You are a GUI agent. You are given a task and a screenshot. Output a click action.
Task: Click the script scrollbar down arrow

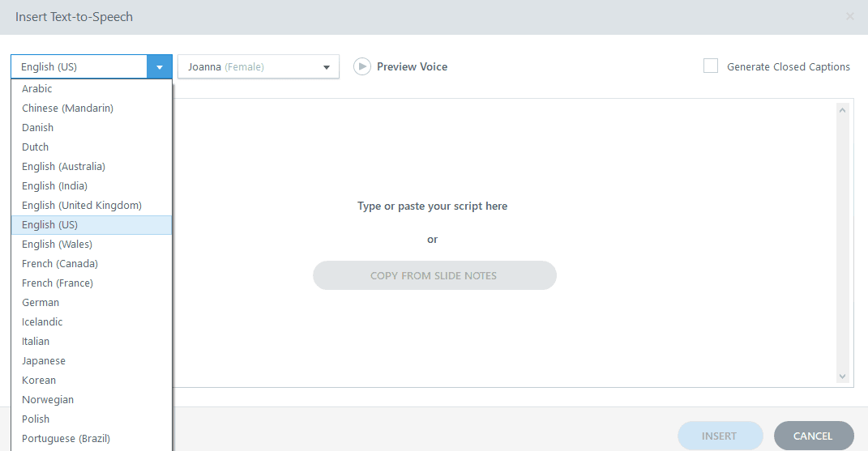pyautogui.click(x=842, y=377)
